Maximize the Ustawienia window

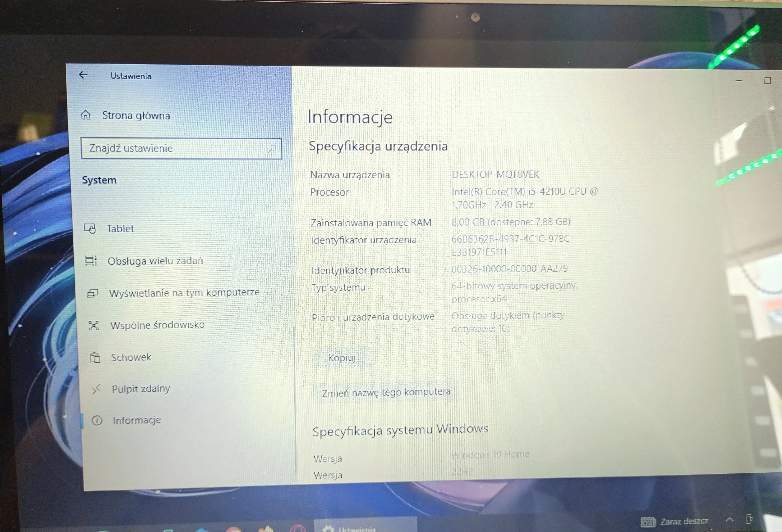(x=767, y=81)
